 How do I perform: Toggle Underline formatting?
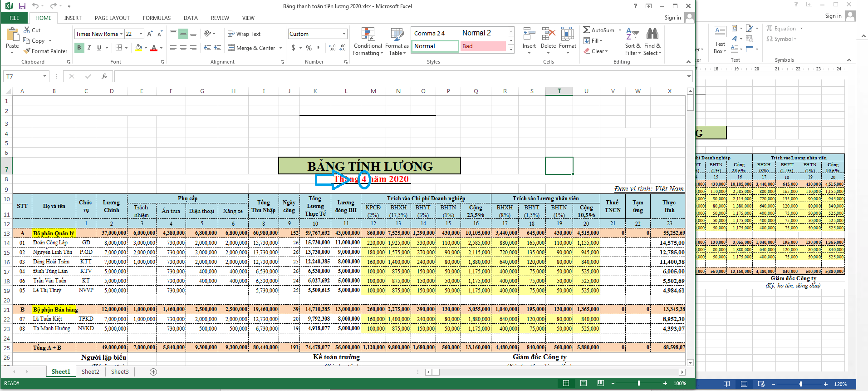click(99, 47)
